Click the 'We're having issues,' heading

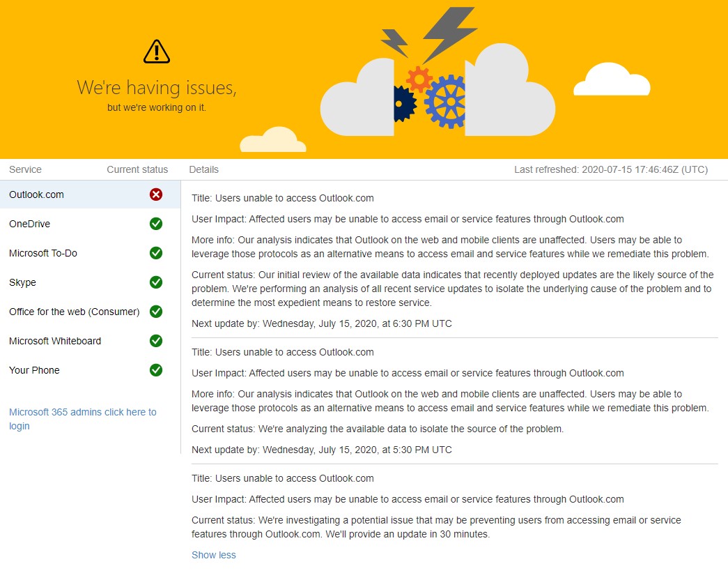[x=157, y=87]
